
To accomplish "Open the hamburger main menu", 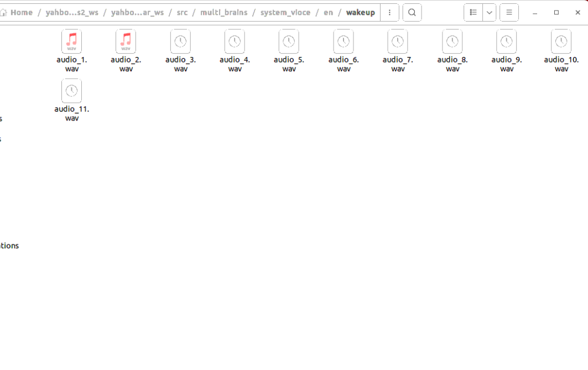I will click(509, 12).
